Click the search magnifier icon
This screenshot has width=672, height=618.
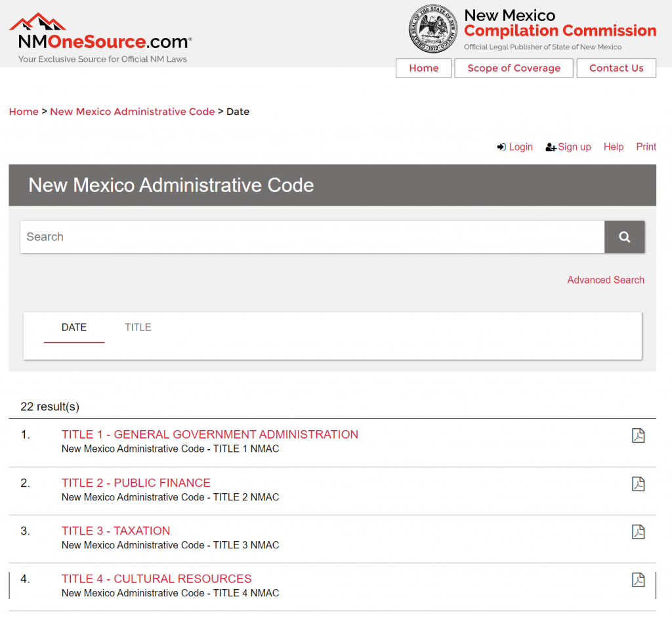pos(623,236)
